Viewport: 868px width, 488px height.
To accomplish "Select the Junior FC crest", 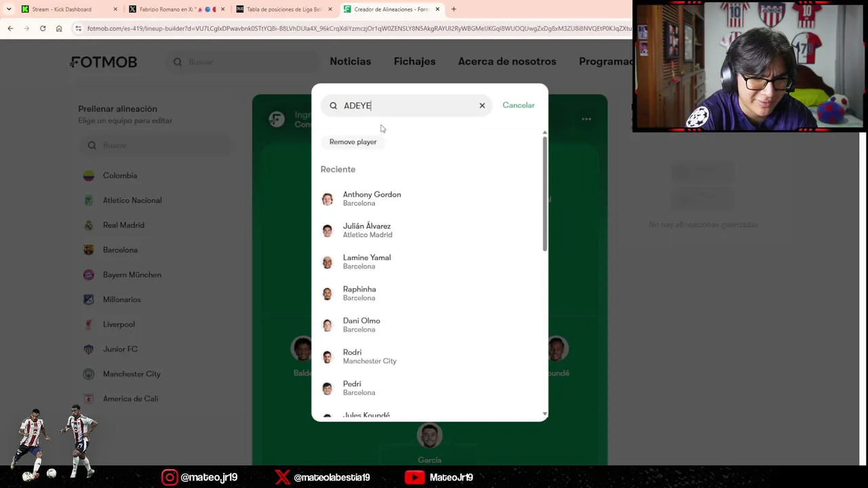I will (88, 349).
